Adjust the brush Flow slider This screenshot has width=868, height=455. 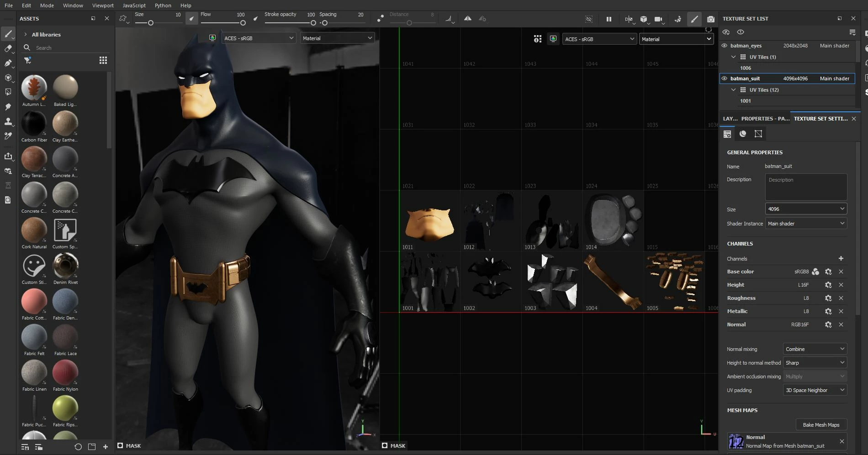[223, 23]
